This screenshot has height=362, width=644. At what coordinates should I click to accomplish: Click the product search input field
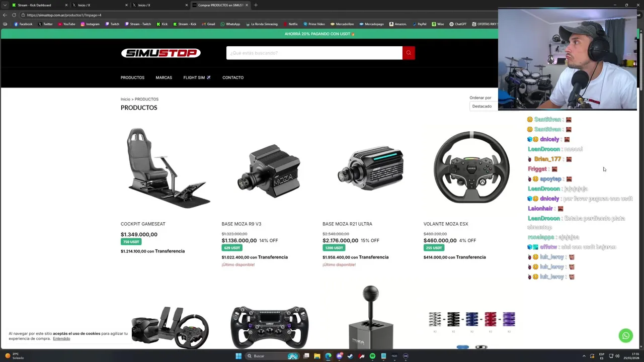(x=314, y=53)
